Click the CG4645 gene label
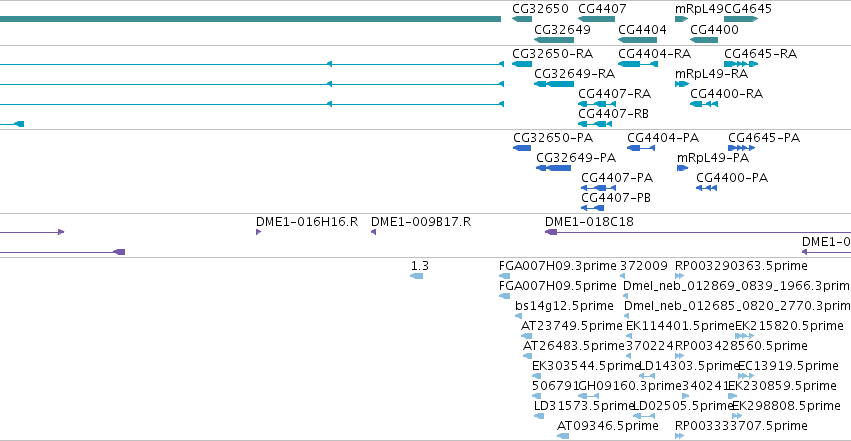Viewport: 851px width, 441px height. (748, 9)
